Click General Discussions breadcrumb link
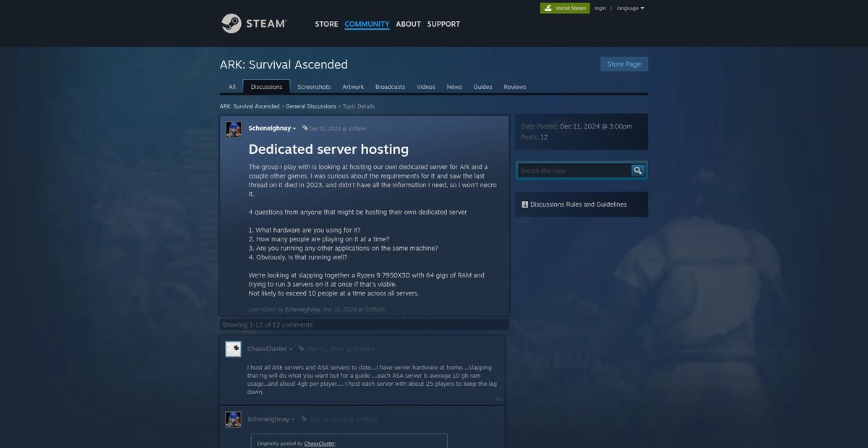 tap(311, 106)
